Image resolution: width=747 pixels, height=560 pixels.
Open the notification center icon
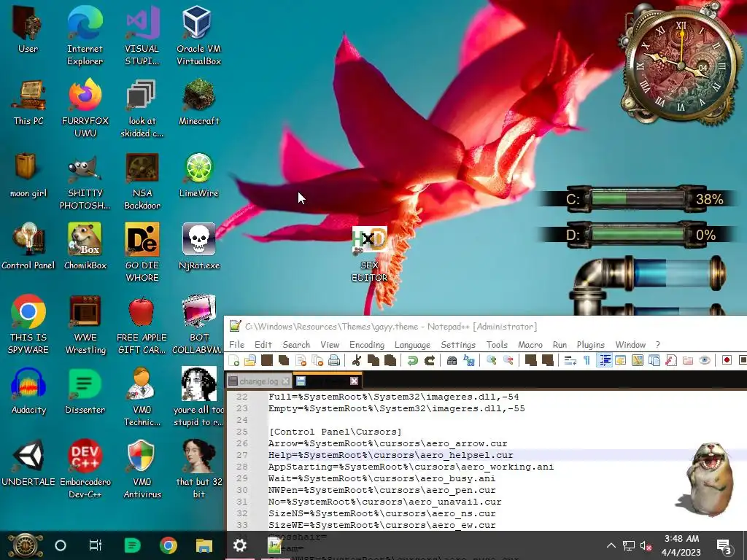(x=724, y=546)
